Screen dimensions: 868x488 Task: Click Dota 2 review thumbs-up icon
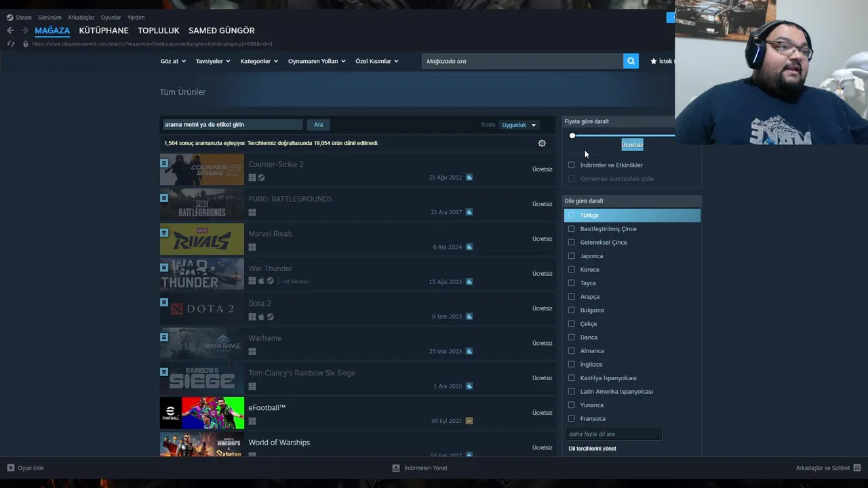469,317
